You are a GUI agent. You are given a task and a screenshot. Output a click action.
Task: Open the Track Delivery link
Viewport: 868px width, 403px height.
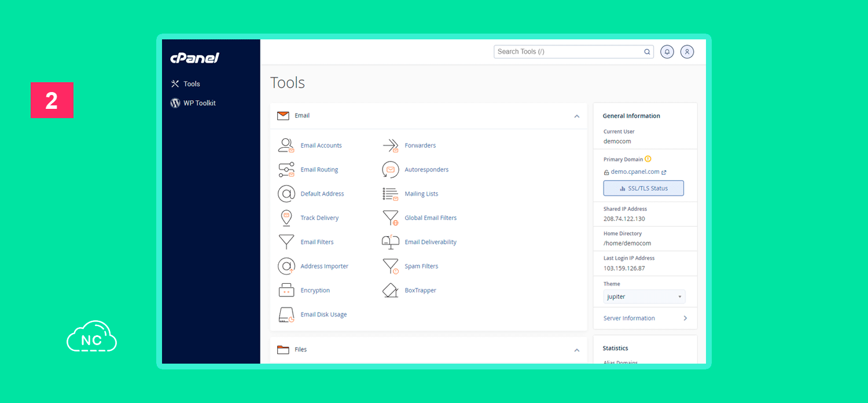click(319, 218)
